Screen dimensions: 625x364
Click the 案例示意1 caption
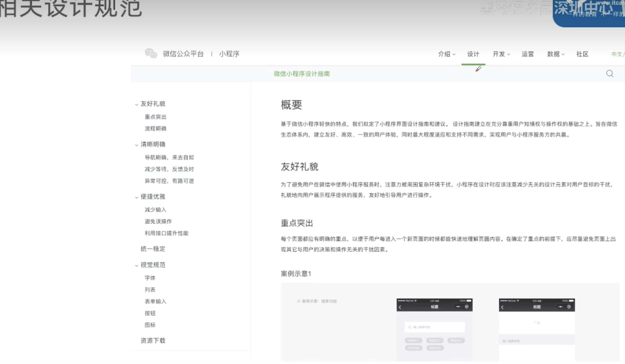point(296,274)
